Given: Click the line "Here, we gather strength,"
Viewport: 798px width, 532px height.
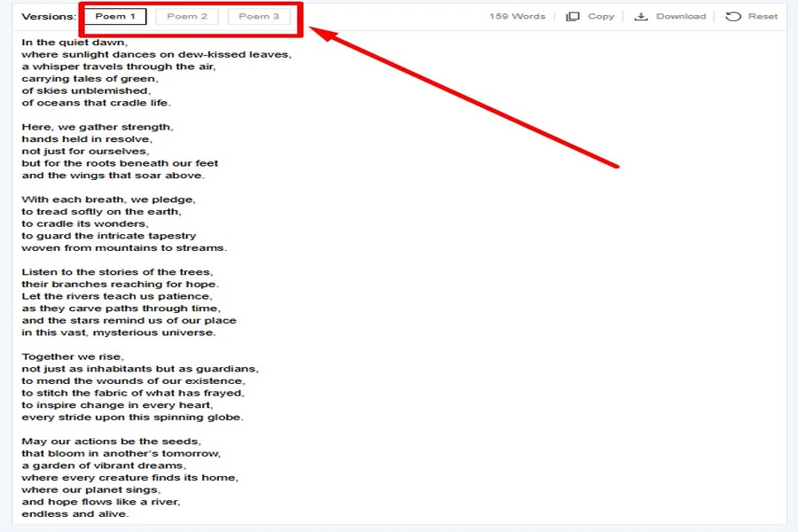Looking at the screenshot, I should (98, 127).
